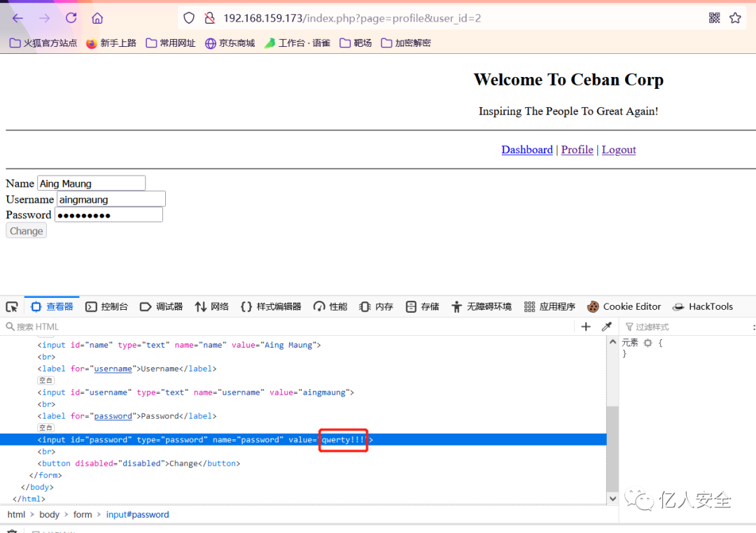
Task: Switch to the 内存 memory tab
Action: 376,307
